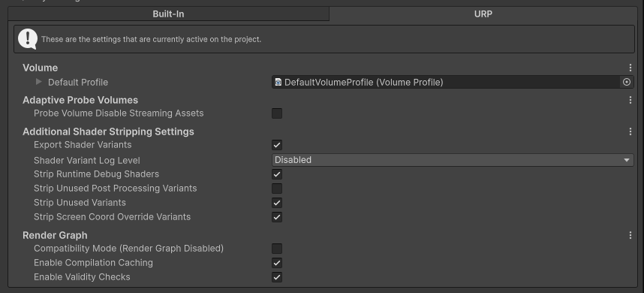
Task: Expand the Default Profile foldout arrow
Action: click(x=38, y=82)
